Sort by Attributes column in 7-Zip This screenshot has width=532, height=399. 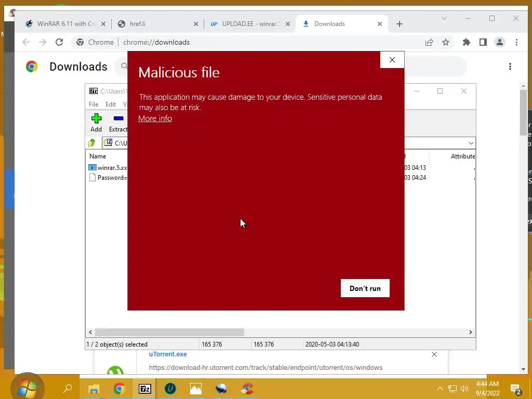point(462,156)
